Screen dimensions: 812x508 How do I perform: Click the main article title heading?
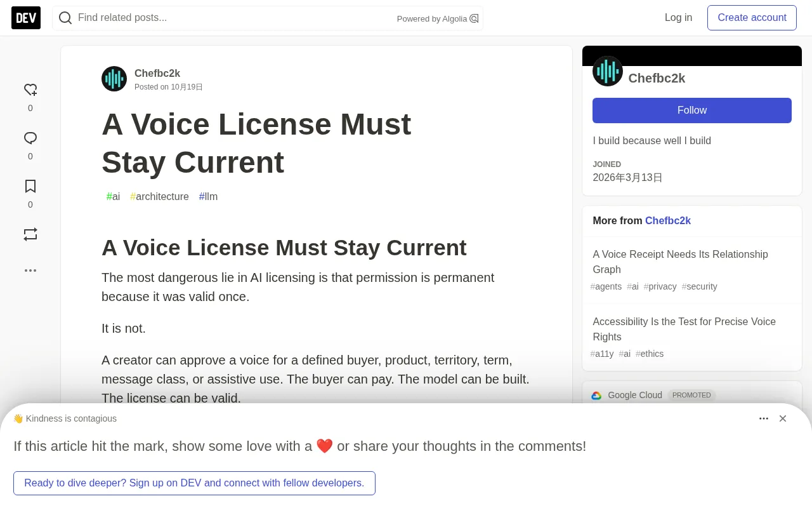pos(256,143)
